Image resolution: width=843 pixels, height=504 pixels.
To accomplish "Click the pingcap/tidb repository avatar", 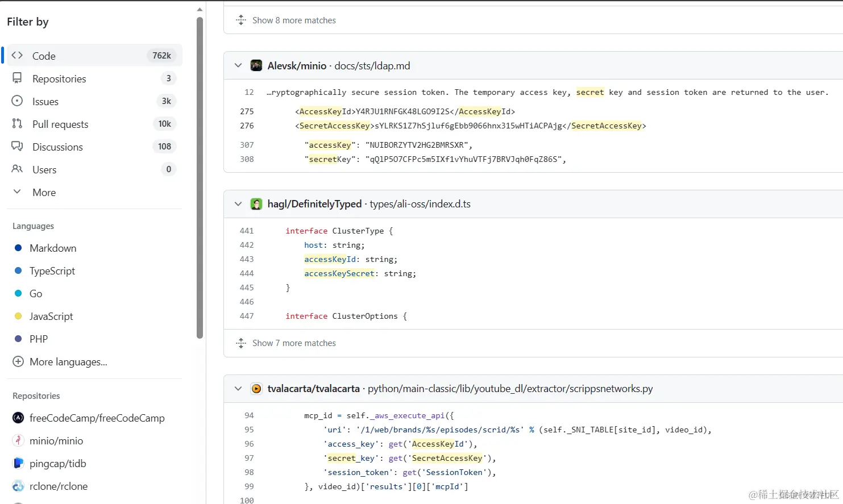I will 18,463.
